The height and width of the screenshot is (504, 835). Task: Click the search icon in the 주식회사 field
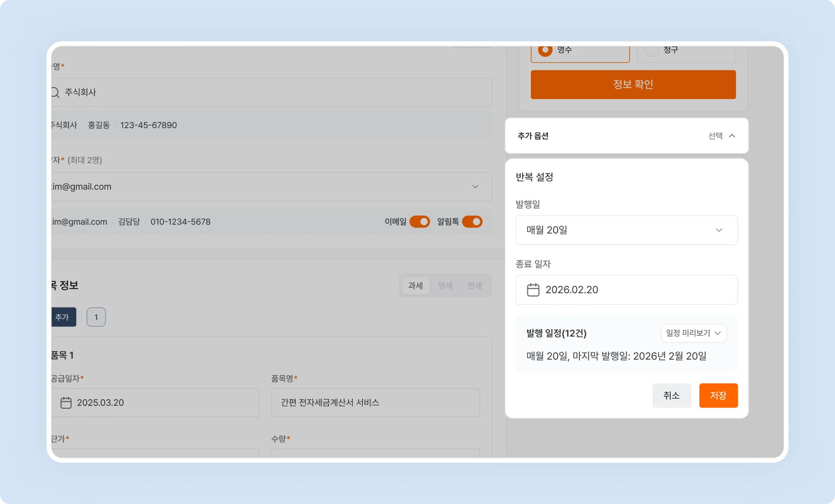(54, 92)
